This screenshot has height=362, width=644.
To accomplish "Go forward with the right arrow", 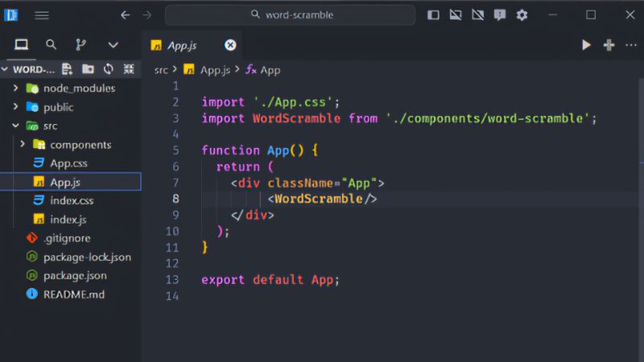I will (x=147, y=15).
